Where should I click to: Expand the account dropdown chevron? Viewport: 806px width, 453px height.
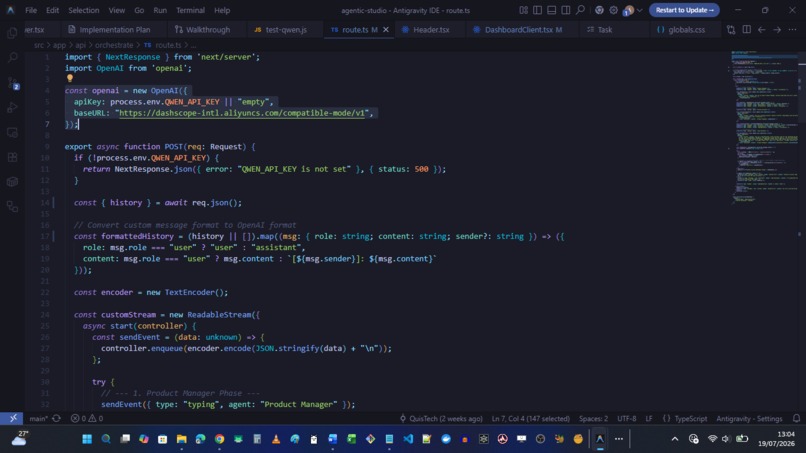[639, 10]
